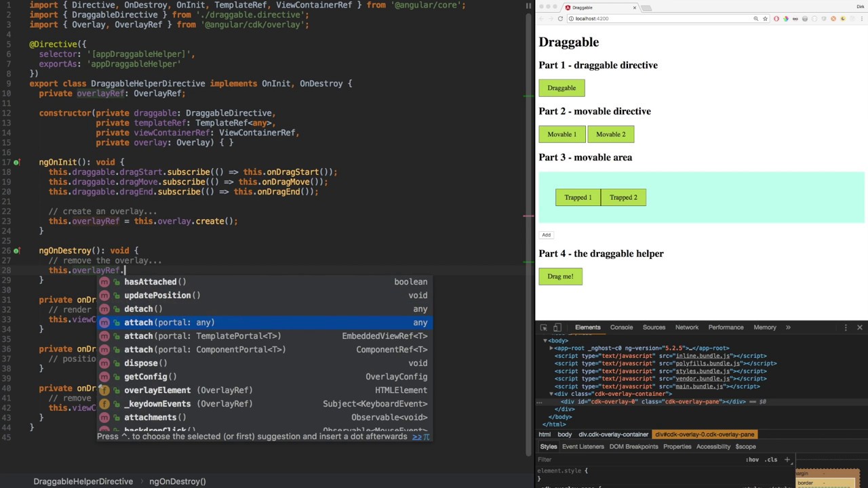Open the Memory tab

tap(764, 327)
